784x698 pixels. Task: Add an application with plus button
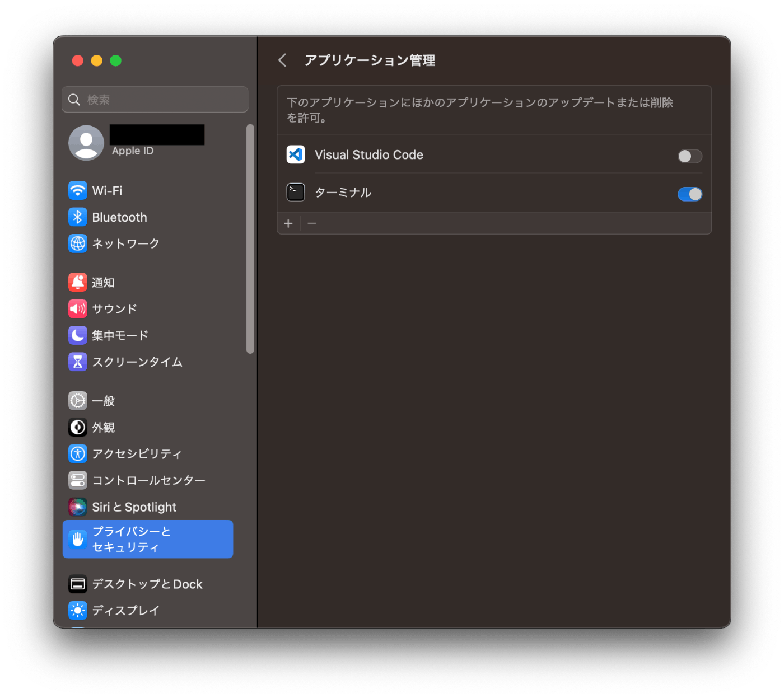(x=288, y=223)
